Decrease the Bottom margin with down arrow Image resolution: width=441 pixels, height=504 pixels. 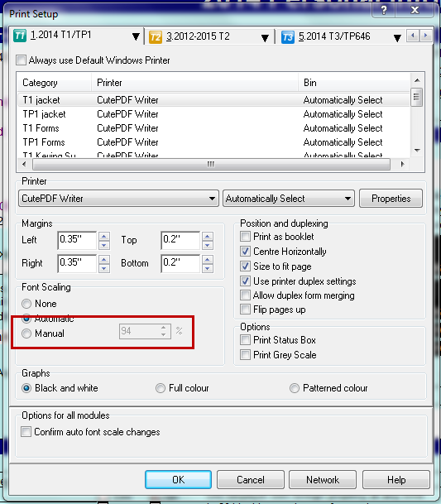(x=208, y=268)
